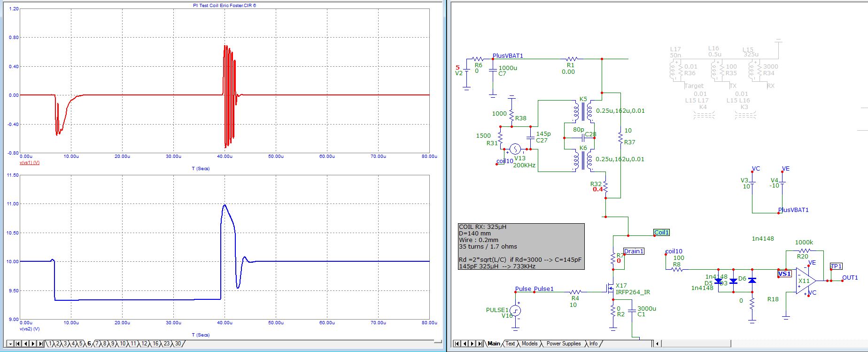This screenshot has width=868, height=352.
Task: Select the K5 transformer symbol
Action: click(583, 111)
